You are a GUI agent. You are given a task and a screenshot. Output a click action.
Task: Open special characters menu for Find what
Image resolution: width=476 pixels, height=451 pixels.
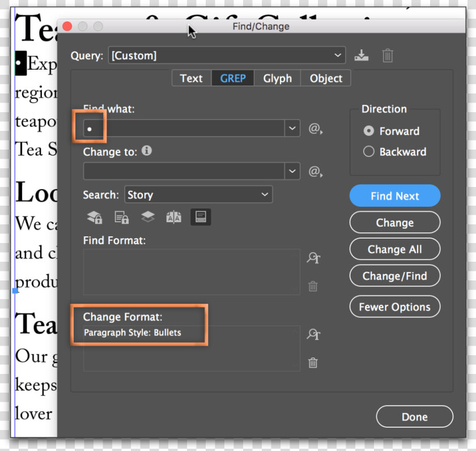316,129
